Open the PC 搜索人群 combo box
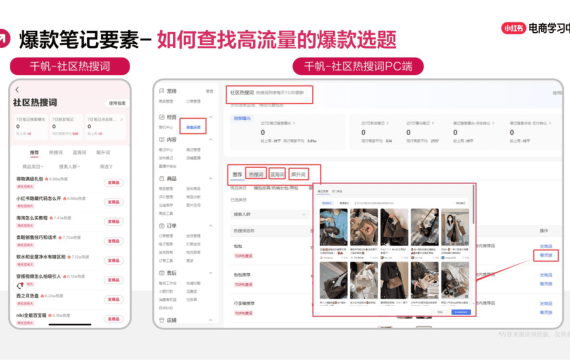570x360 pixels. pos(270,214)
